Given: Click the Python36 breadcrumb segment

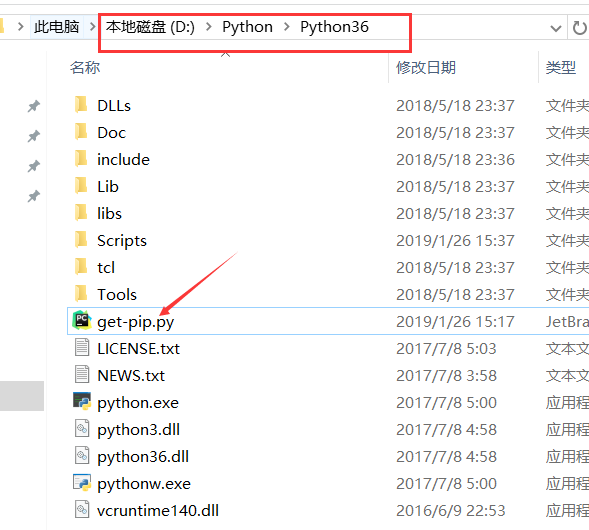Looking at the screenshot, I should [x=334, y=27].
